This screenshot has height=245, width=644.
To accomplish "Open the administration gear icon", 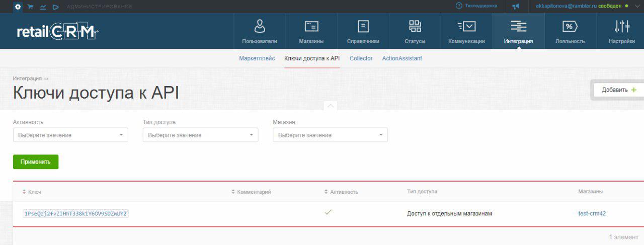I will (18, 7).
